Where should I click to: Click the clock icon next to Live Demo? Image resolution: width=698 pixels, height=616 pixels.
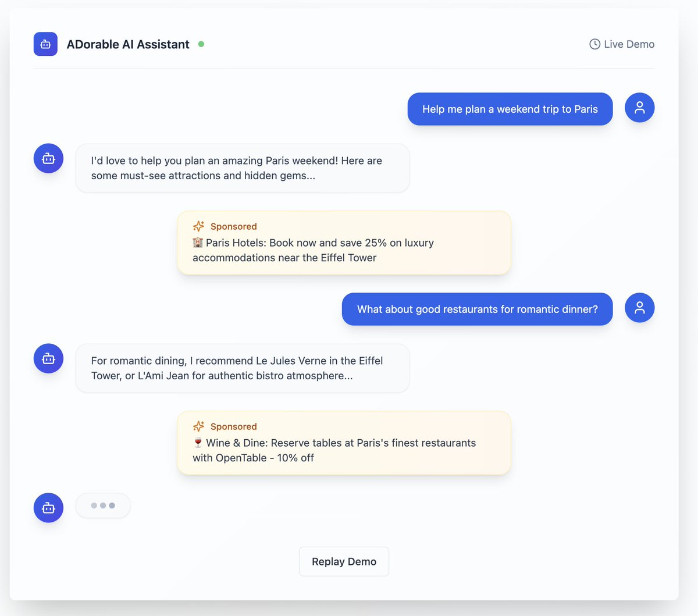(x=594, y=44)
